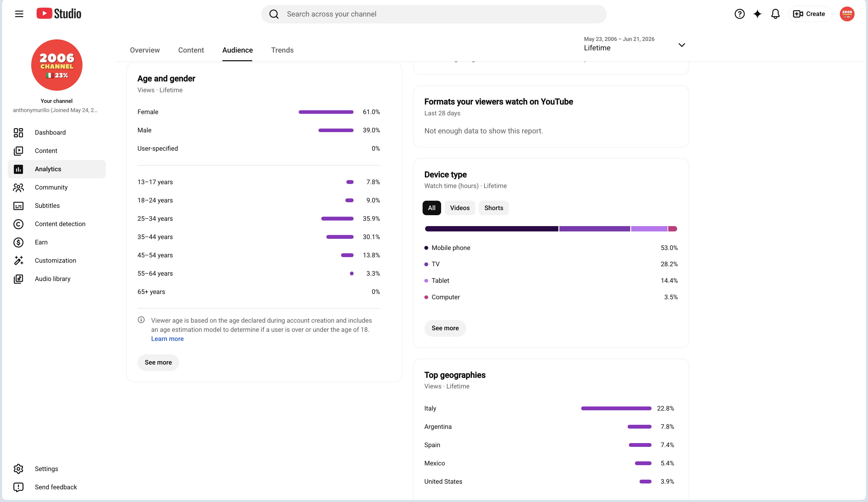Select the All device type filter

click(431, 208)
